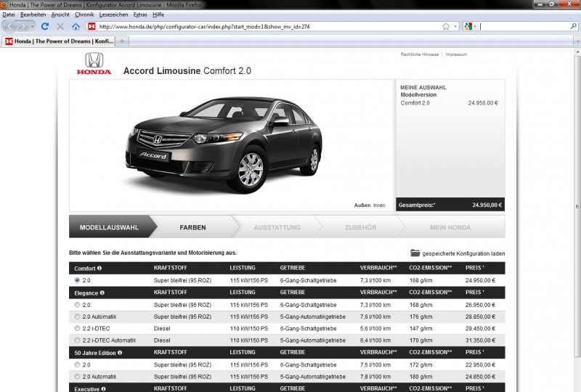This screenshot has width=581, height=392.
Task: Click the Honda logo
Action: click(x=94, y=64)
